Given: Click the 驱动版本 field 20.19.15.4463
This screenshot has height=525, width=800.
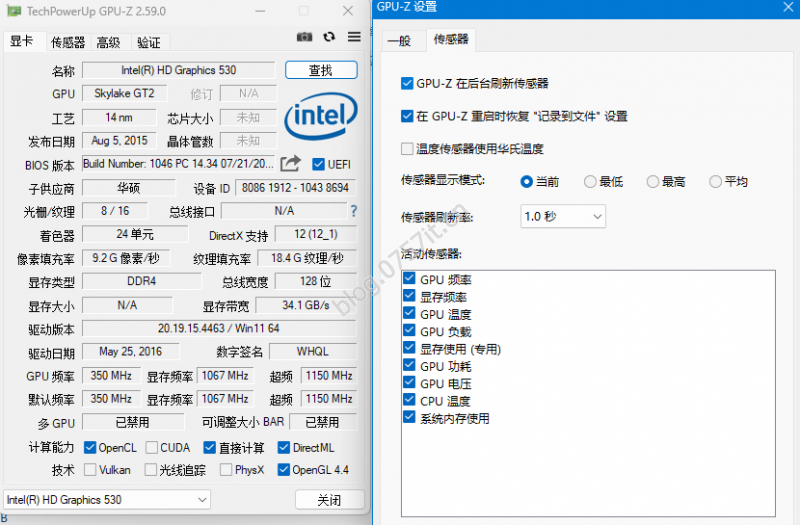Looking at the screenshot, I should click(219, 328).
